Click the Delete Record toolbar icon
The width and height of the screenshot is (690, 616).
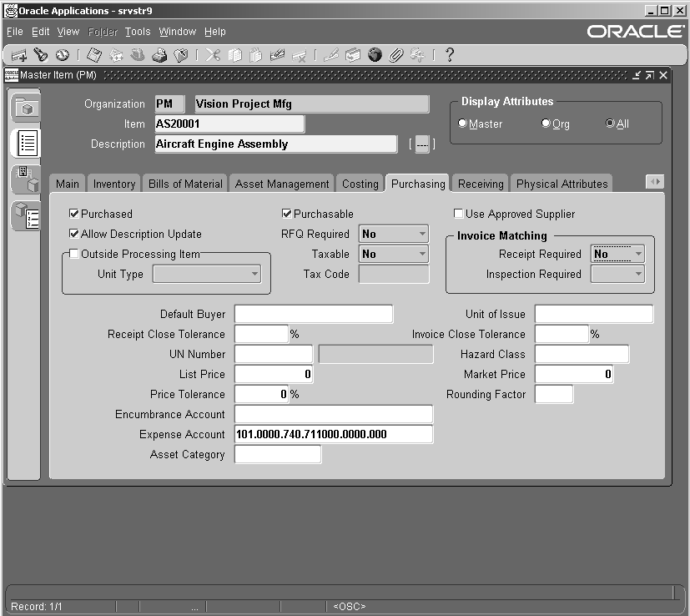(x=299, y=55)
